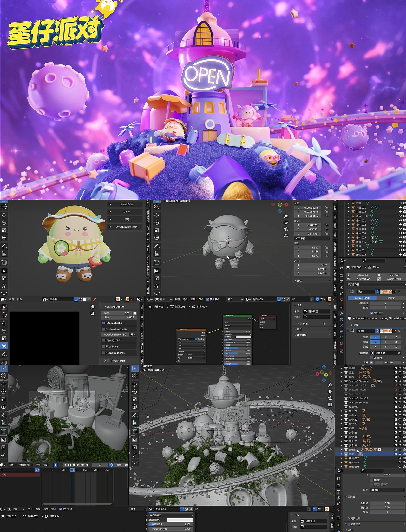Click the pin icon in image editor header
The image size is (406, 532).
(94, 299)
